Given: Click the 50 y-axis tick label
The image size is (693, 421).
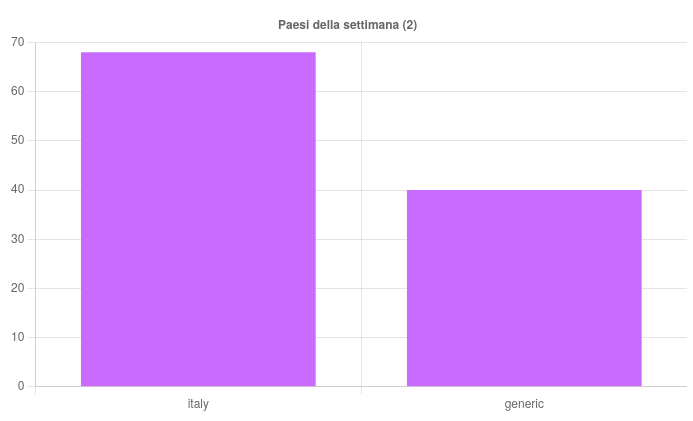Looking at the screenshot, I should point(17,141).
